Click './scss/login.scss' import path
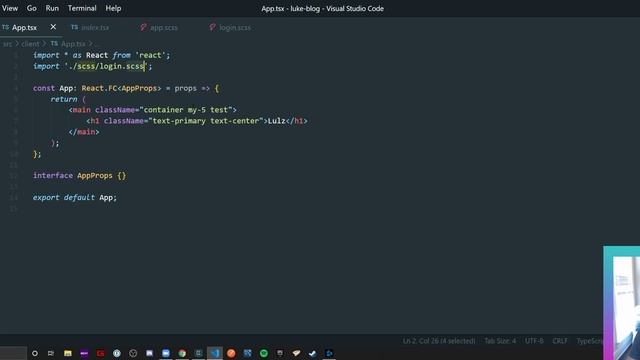 (106, 66)
